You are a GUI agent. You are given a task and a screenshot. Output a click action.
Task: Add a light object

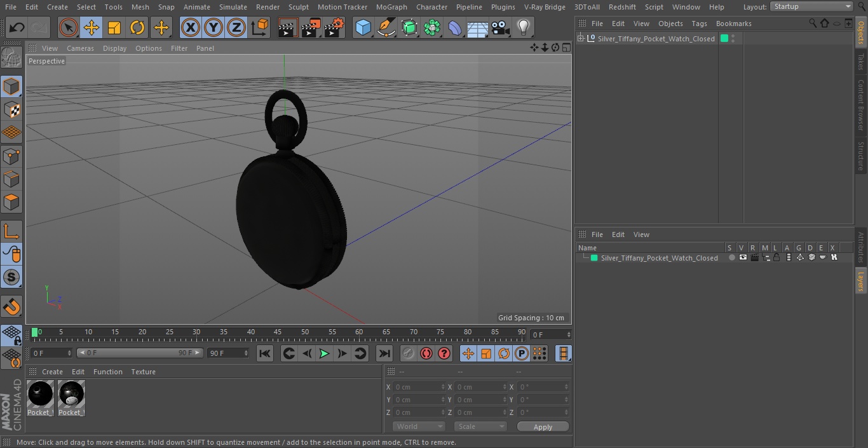[x=523, y=27]
